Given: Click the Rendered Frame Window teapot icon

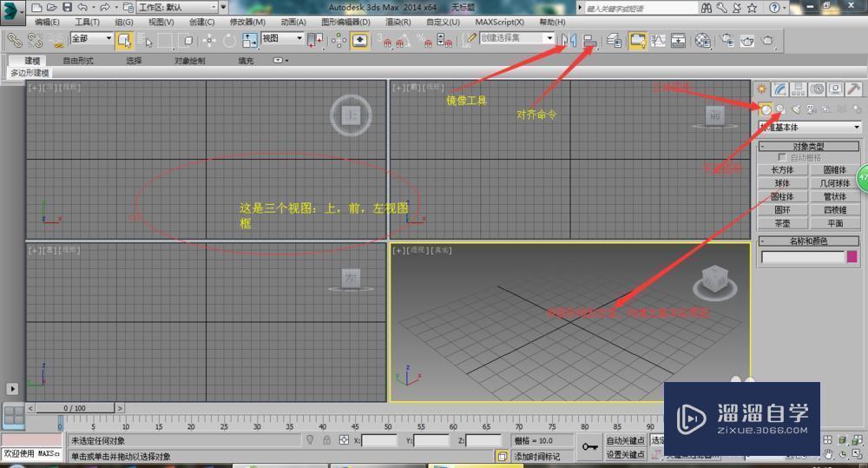Looking at the screenshot, I should 747,41.
